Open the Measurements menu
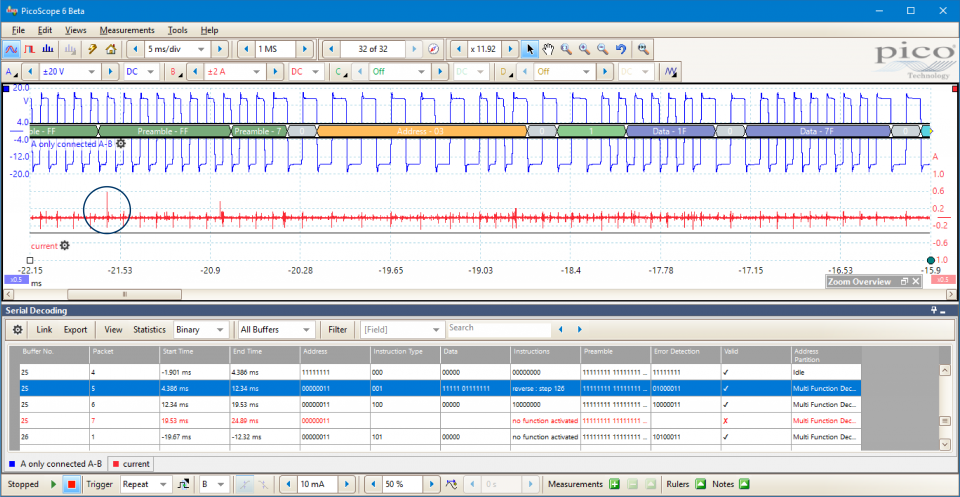This screenshot has height=497, width=960. click(127, 30)
